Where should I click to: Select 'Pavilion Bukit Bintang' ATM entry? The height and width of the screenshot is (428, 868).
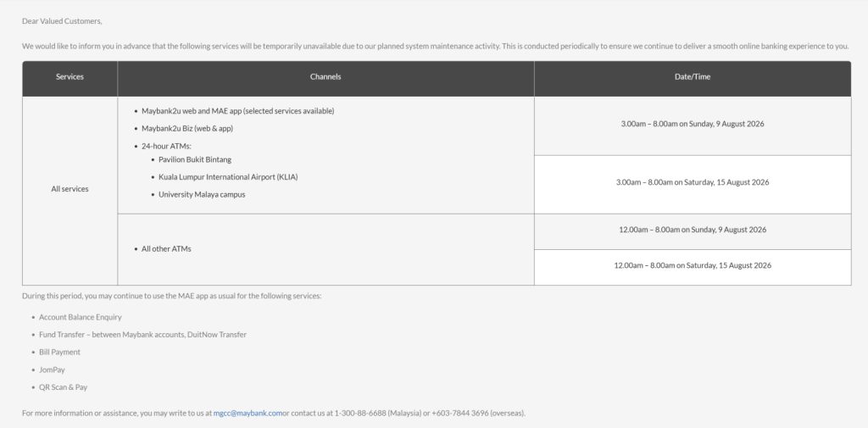coord(195,159)
